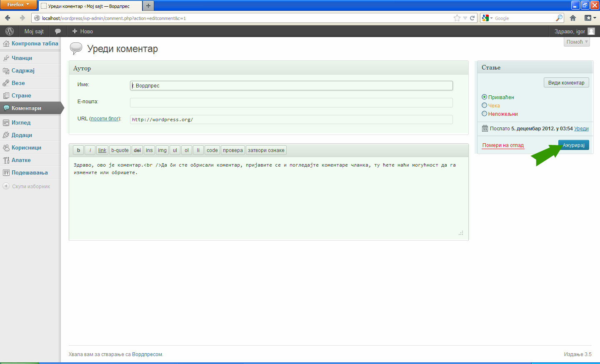Click the calendar icon beside Послато
The width and height of the screenshot is (600, 364).
tap(485, 128)
